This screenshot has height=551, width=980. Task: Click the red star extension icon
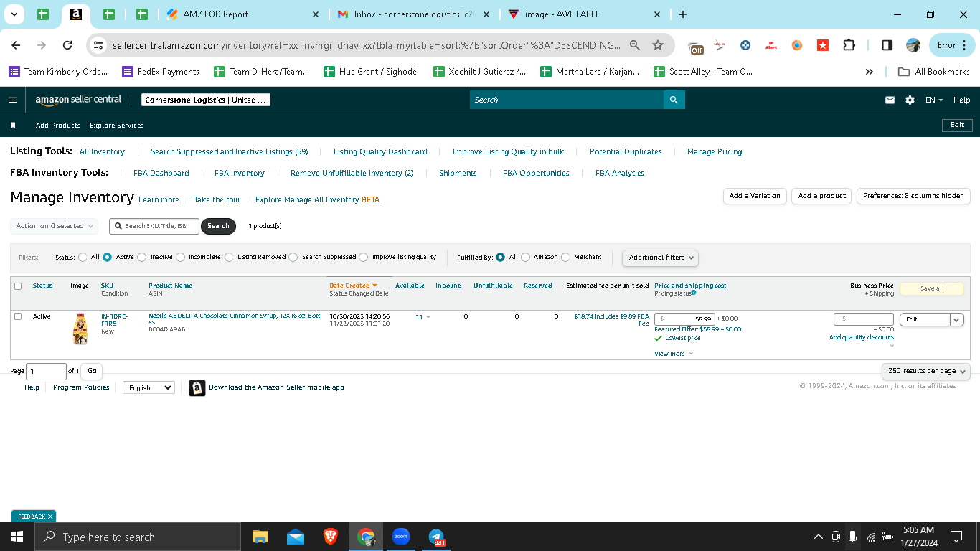coord(823,45)
